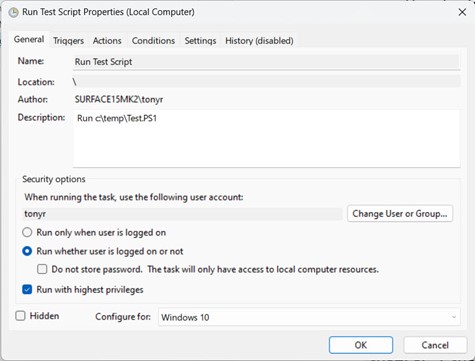Click the user account field showing tonyr
Image resolution: width=475 pixels, height=361 pixels.
182,214
